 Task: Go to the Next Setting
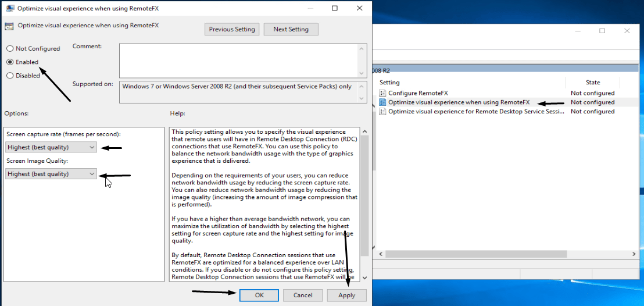coord(291,29)
